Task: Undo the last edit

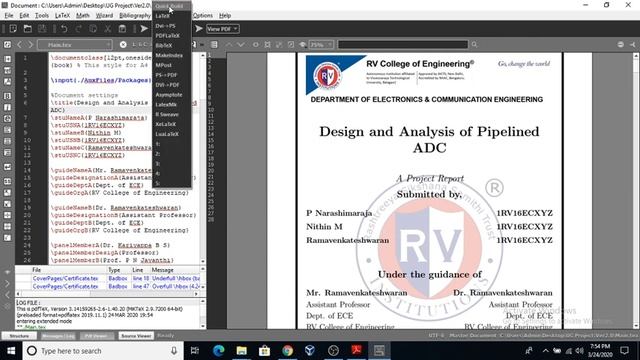Action: tap(64, 29)
